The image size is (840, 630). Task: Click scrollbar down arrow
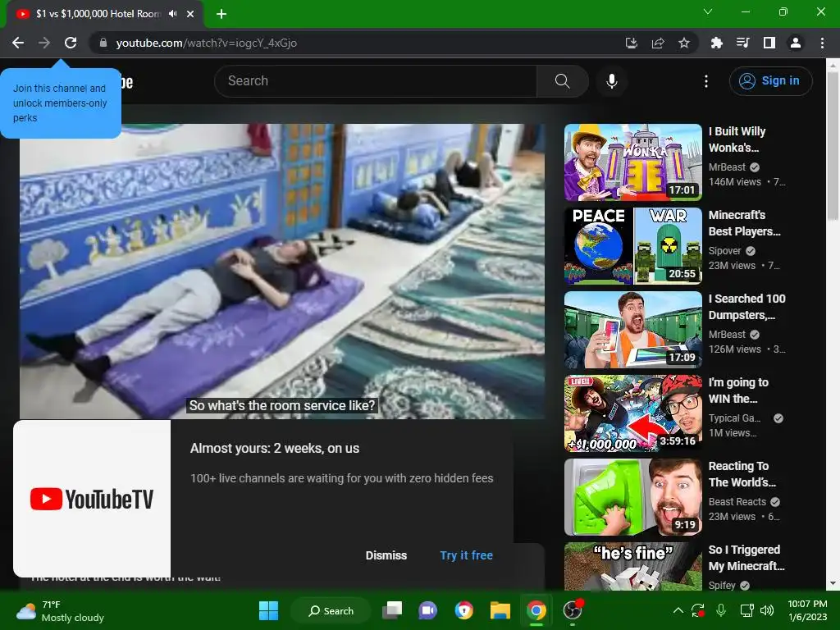pos(833,583)
